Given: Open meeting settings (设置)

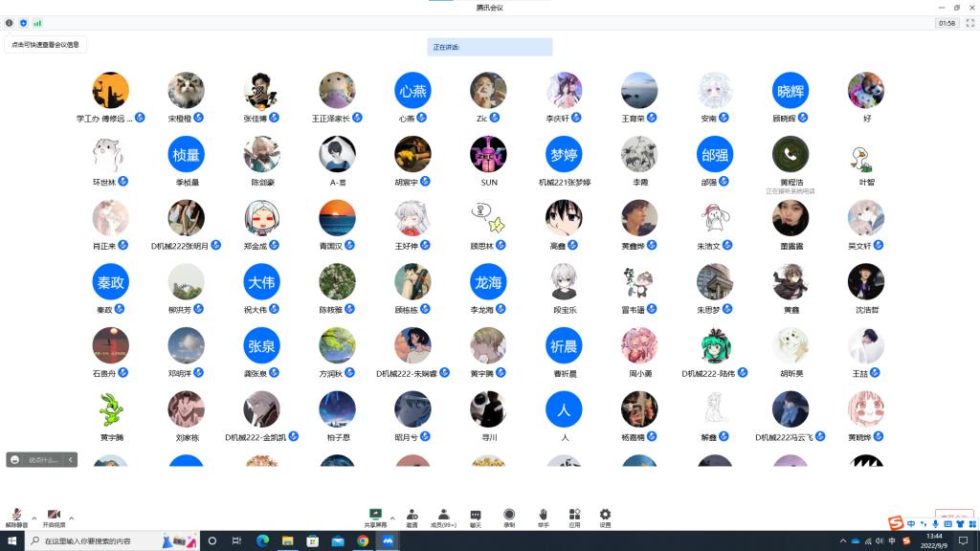Looking at the screenshot, I should pos(605,518).
